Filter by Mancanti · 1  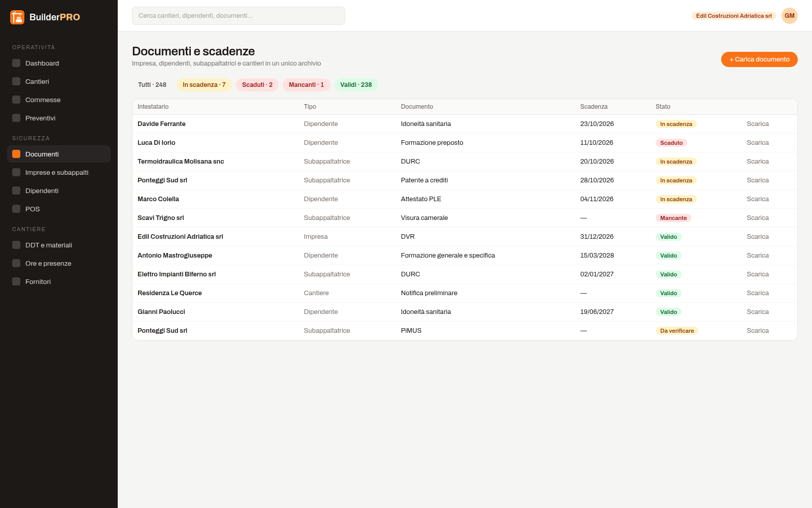(307, 85)
